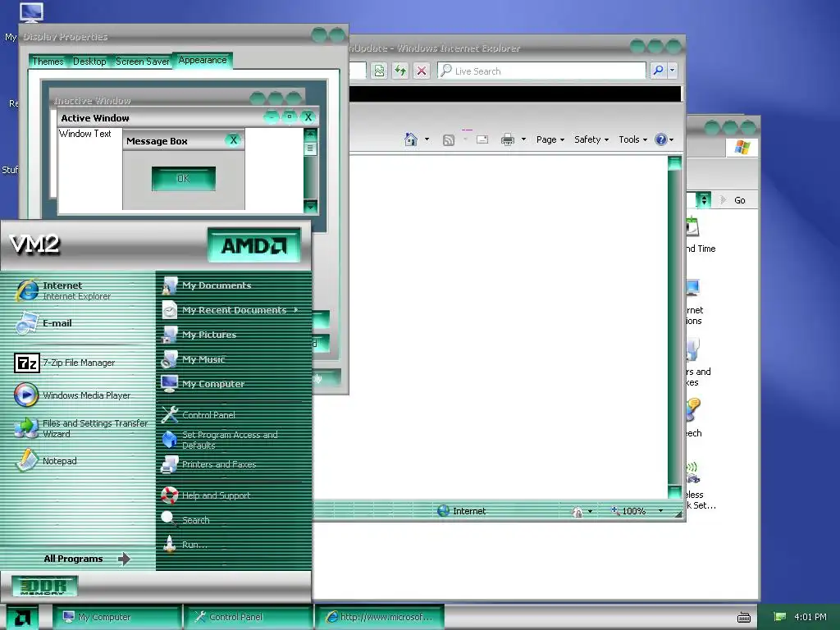Image resolution: width=840 pixels, height=630 pixels.
Task: Open Internet Explorer from the Start menu
Action: (x=78, y=291)
